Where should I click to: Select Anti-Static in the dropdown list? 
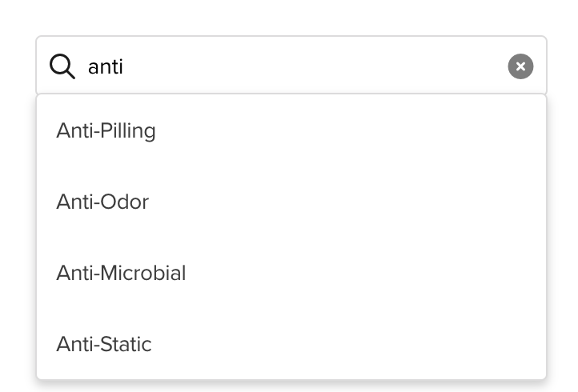(x=291, y=344)
